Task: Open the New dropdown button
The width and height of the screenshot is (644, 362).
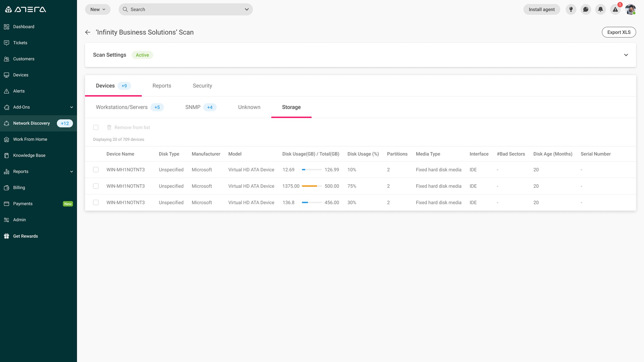Action: (98, 9)
